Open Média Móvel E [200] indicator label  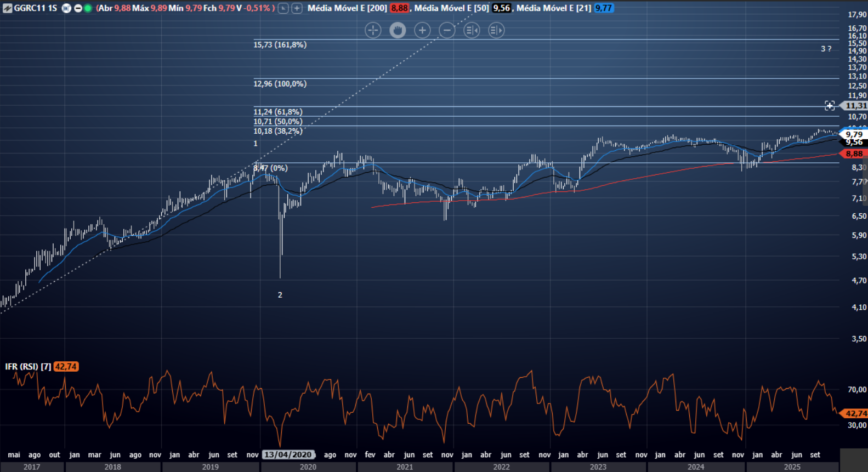click(x=347, y=8)
